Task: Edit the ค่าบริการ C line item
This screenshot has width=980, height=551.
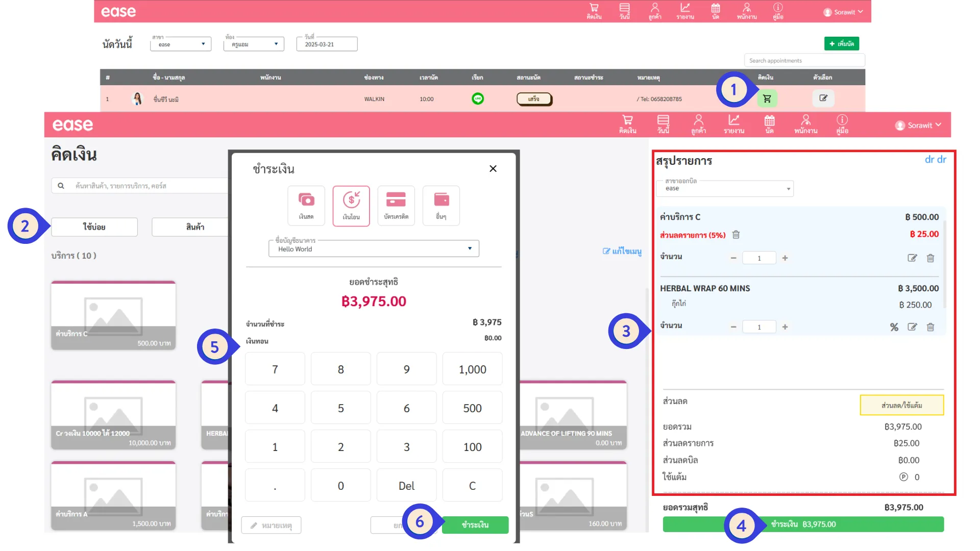Action: [x=912, y=258]
